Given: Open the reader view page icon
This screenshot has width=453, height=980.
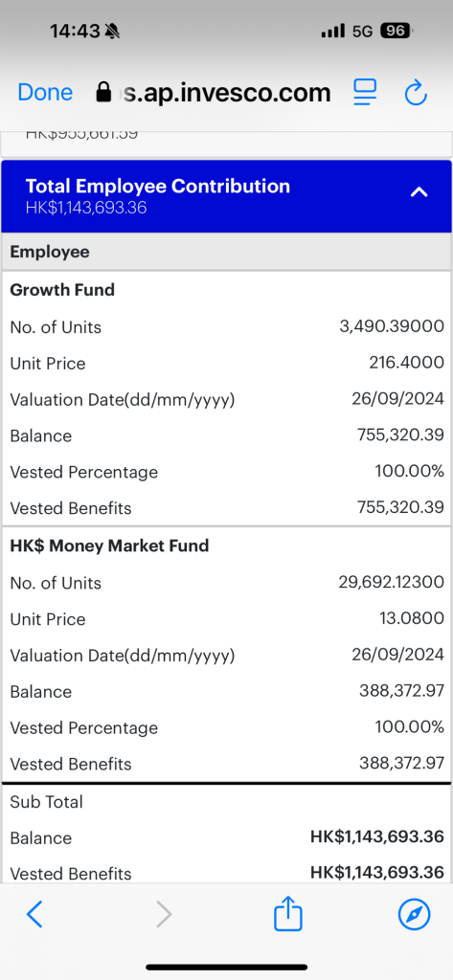Looking at the screenshot, I should [366, 92].
